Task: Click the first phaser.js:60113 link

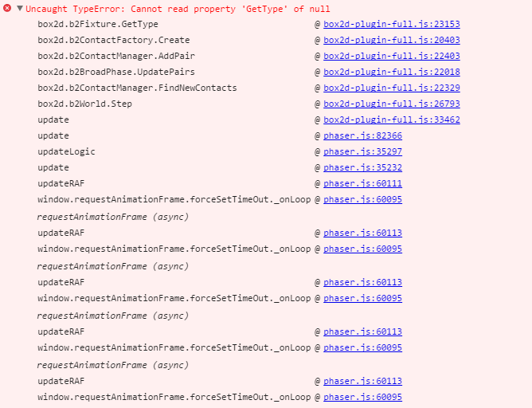Action: [362, 233]
